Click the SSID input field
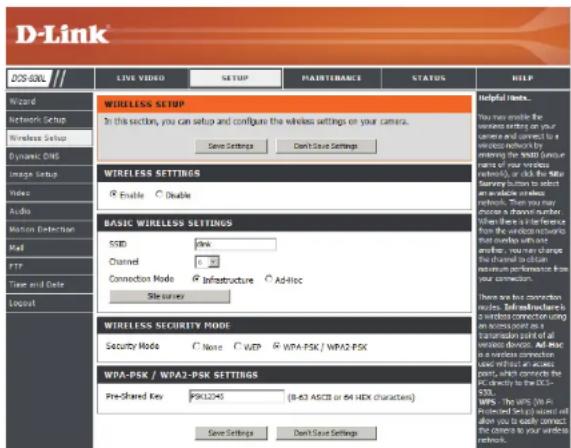Screen dimensions: 571x448 [x=236, y=244]
